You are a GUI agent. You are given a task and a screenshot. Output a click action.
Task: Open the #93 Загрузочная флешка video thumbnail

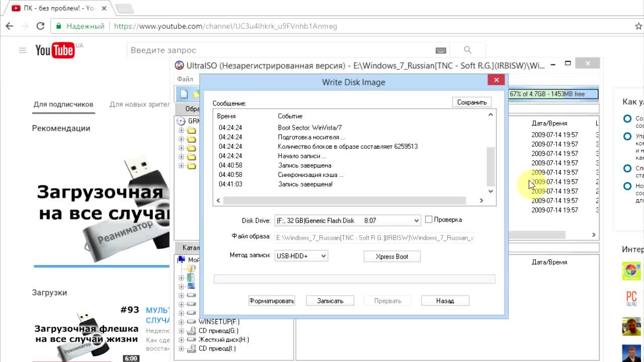pos(86,333)
